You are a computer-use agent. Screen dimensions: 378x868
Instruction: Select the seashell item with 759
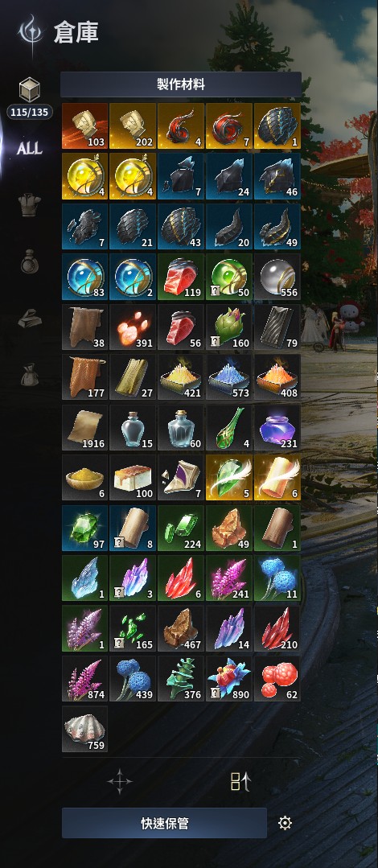[84, 729]
